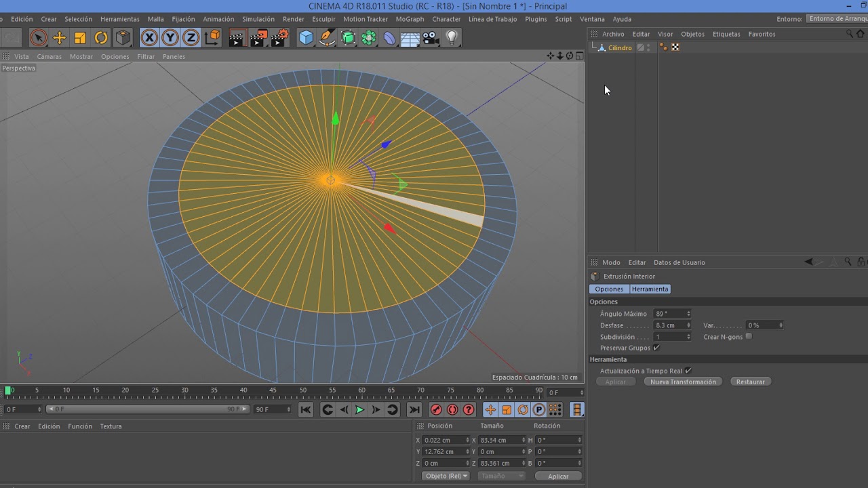
Task: Open the Render View clapperboard icon
Action: 236,38
